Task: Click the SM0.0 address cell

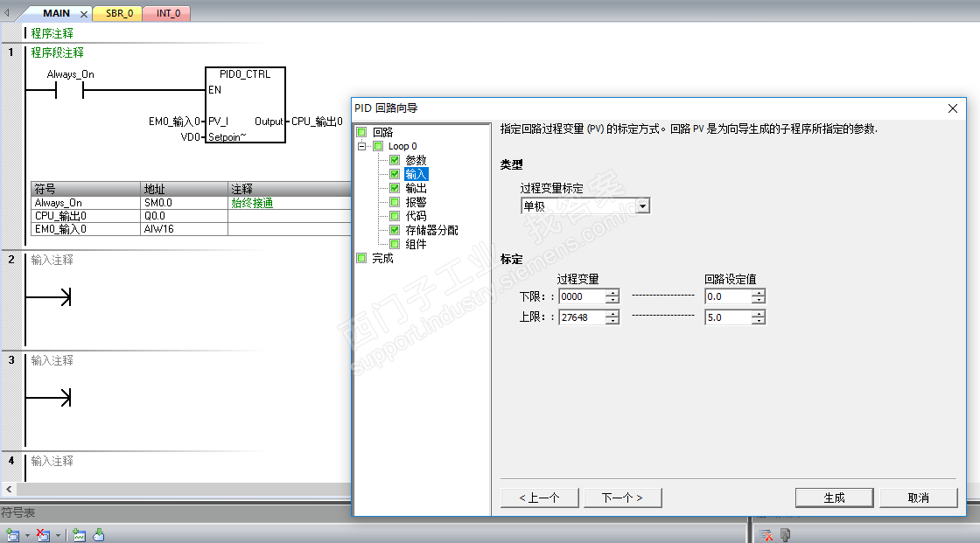Action: (185, 203)
